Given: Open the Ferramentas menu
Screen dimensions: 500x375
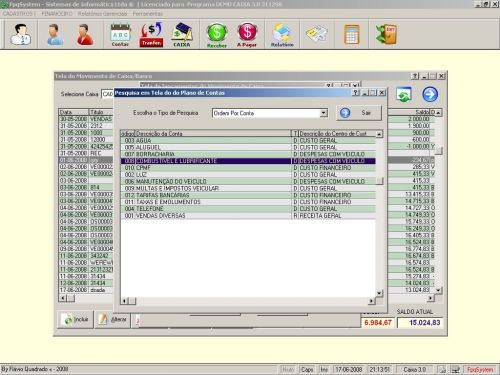Looking at the screenshot, I should pos(148,14).
